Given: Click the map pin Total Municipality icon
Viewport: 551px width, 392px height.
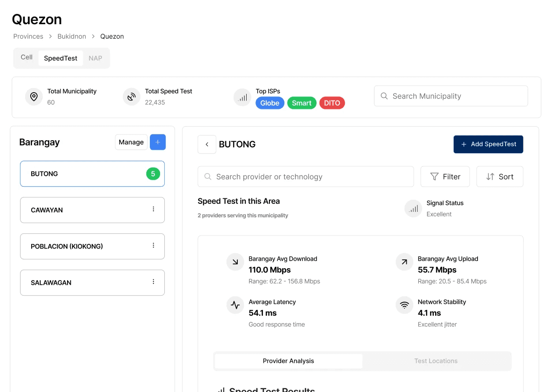Looking at the screenshot, I should click(34, 97).
